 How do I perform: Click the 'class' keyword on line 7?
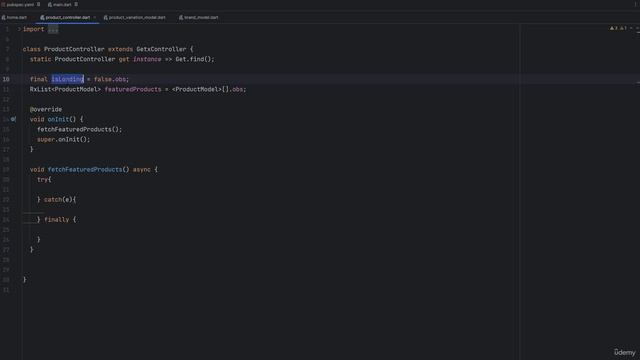tap(32, 49)
